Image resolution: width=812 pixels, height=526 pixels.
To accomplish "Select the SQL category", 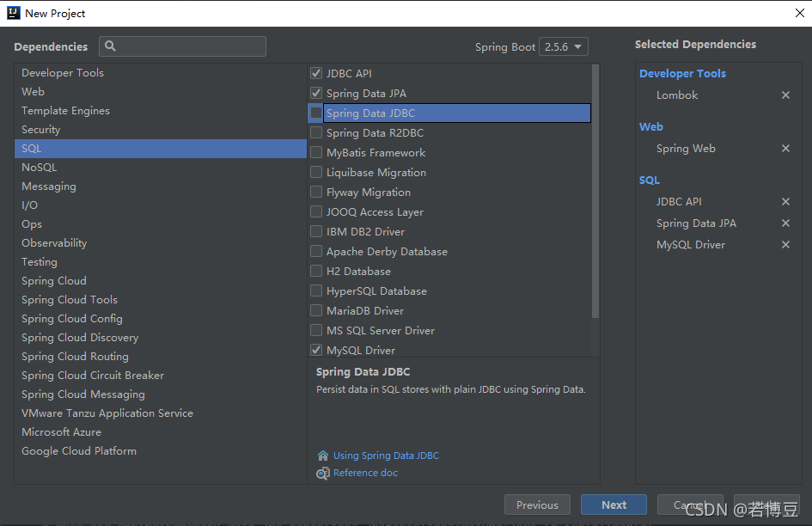I will (x=161, y=148).
